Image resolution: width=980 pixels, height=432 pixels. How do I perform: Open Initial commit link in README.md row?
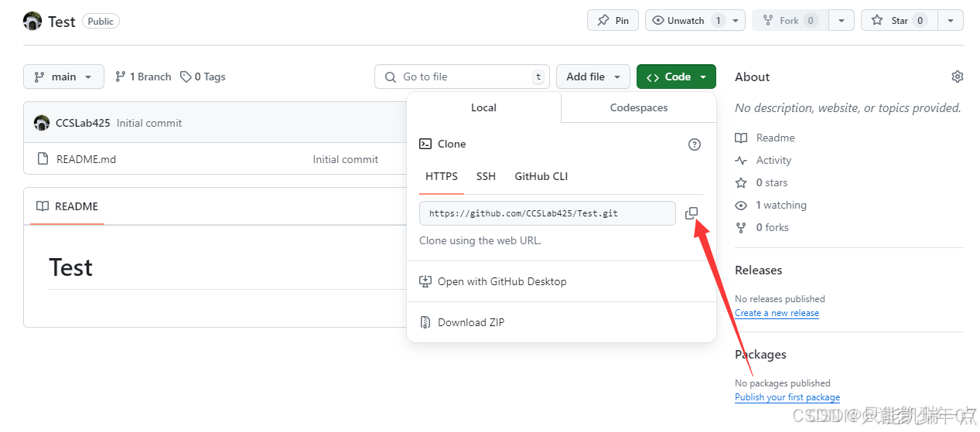coord(345,159)
